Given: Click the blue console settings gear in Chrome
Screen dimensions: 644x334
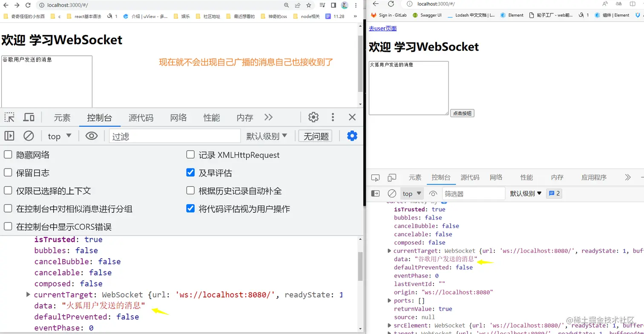Looking at the screenshot, I should (x=352, y=136).
